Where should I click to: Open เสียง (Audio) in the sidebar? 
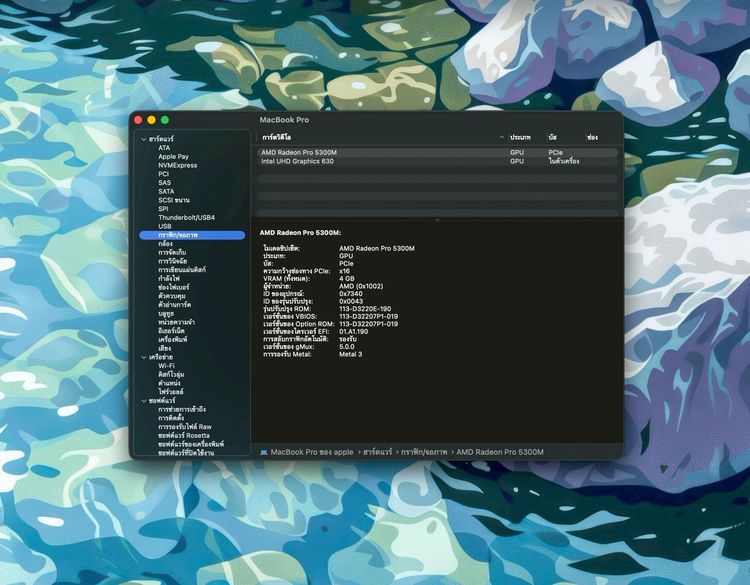coord(165,348)
